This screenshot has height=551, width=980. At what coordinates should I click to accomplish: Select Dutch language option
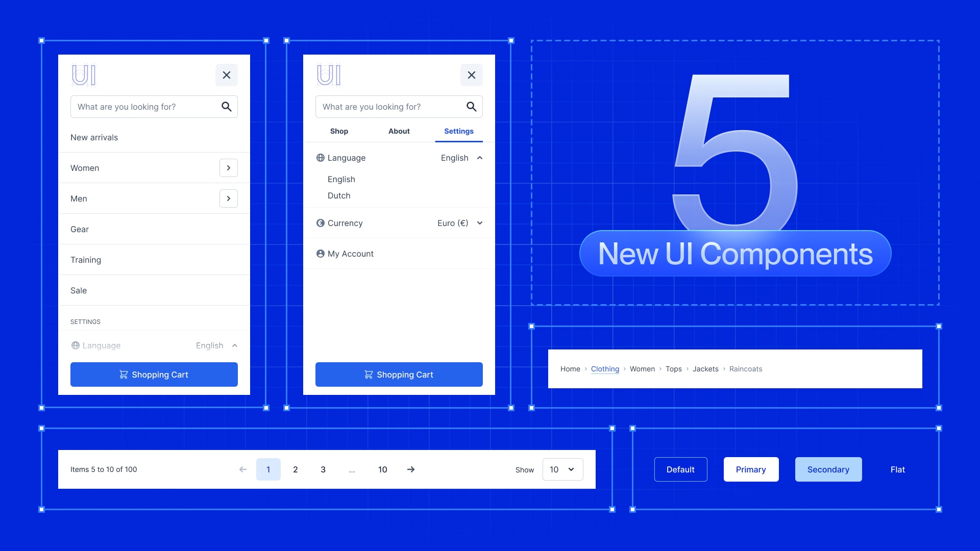click(339, 195)
